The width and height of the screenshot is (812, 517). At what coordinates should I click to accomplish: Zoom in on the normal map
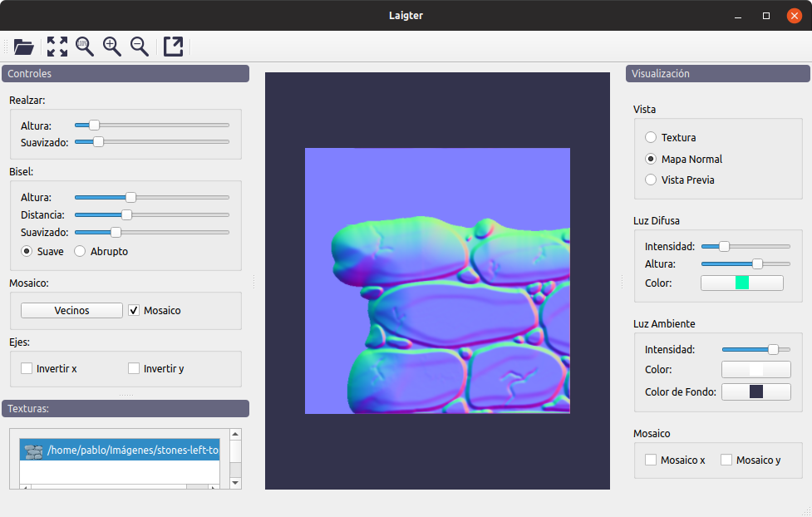[x=112, y=47]
